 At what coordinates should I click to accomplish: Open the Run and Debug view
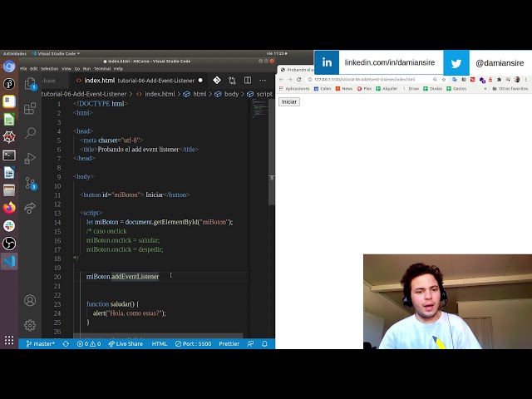pos(30,158)
